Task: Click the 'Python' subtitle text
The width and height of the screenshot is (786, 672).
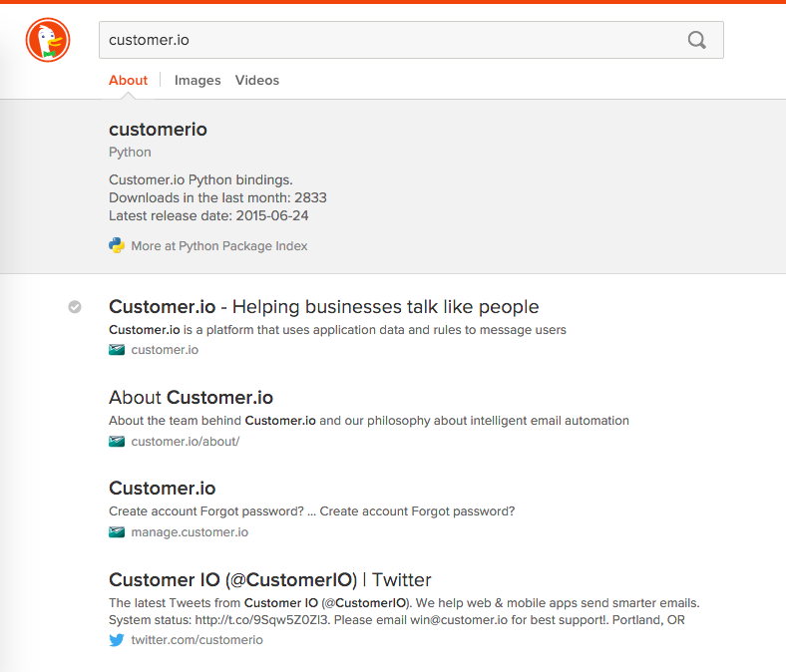Action: click(130, 153)
